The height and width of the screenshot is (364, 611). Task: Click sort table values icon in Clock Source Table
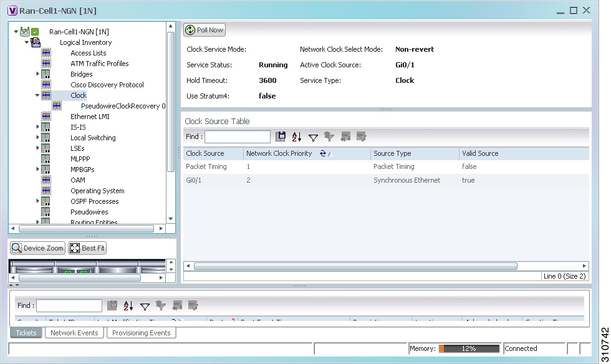pos(297,136)
